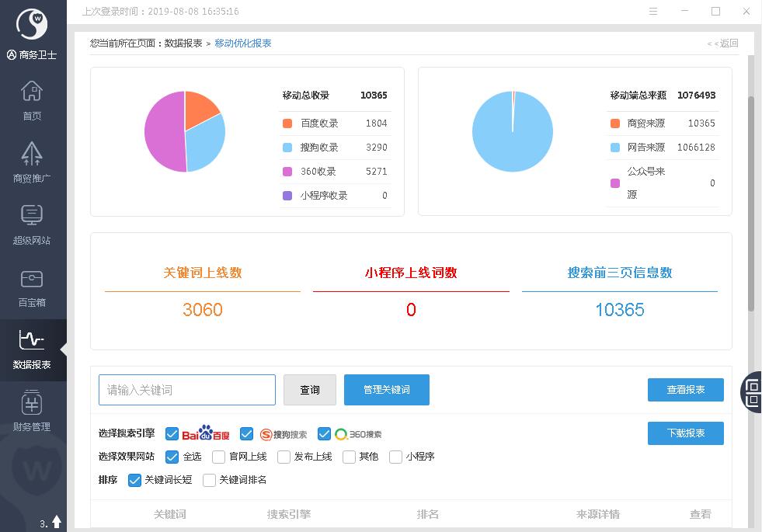Click the 商务卫士 logo at top left

(32, 25)
